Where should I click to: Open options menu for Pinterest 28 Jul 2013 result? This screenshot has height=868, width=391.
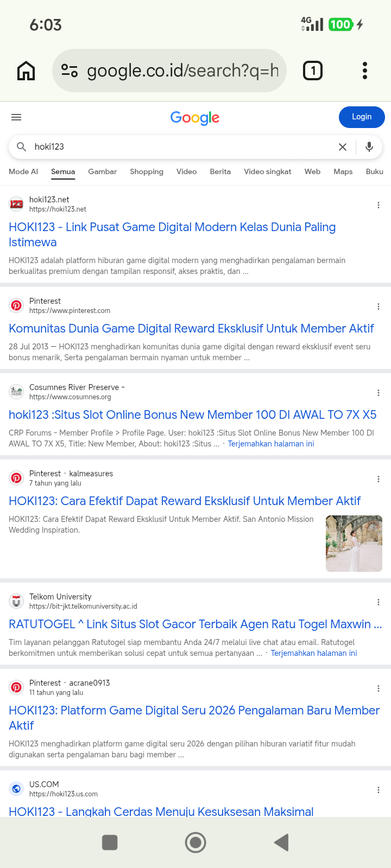pyautogui.click(x=379, y=307)
